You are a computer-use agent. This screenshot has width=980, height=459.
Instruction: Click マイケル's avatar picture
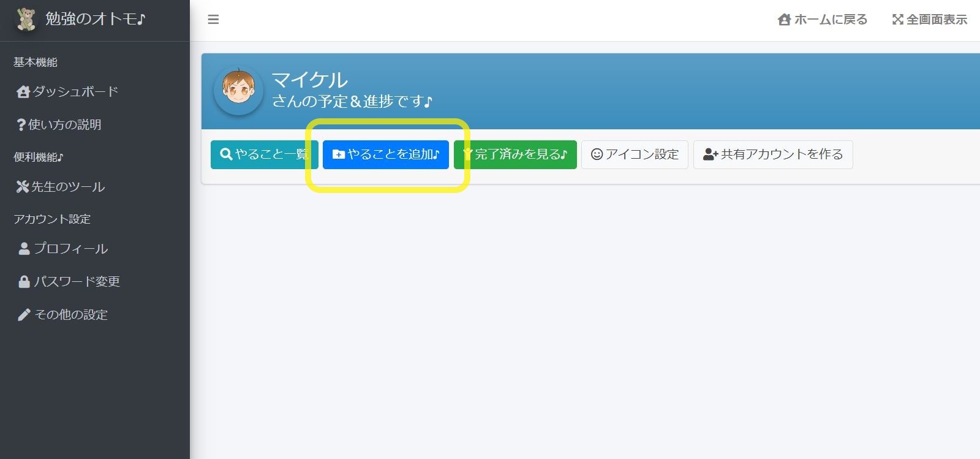pyautogui.click(x=238, y=90)
